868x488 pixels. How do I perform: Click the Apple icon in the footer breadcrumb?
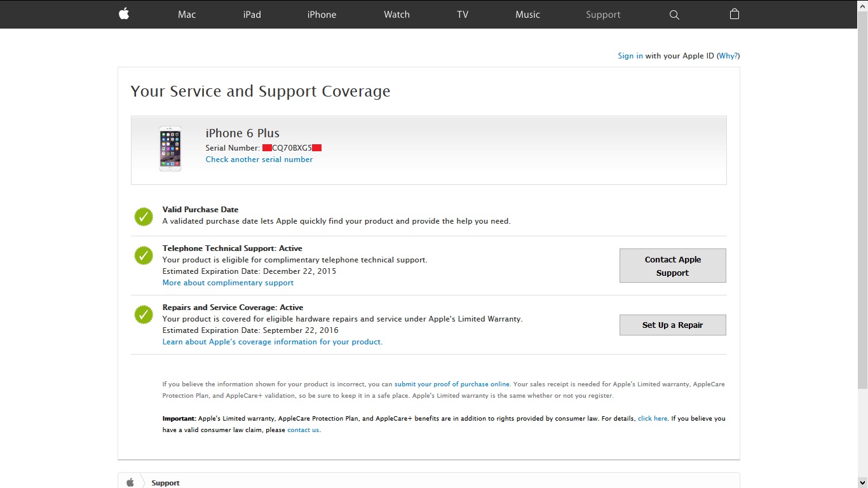tap(130, 482)
